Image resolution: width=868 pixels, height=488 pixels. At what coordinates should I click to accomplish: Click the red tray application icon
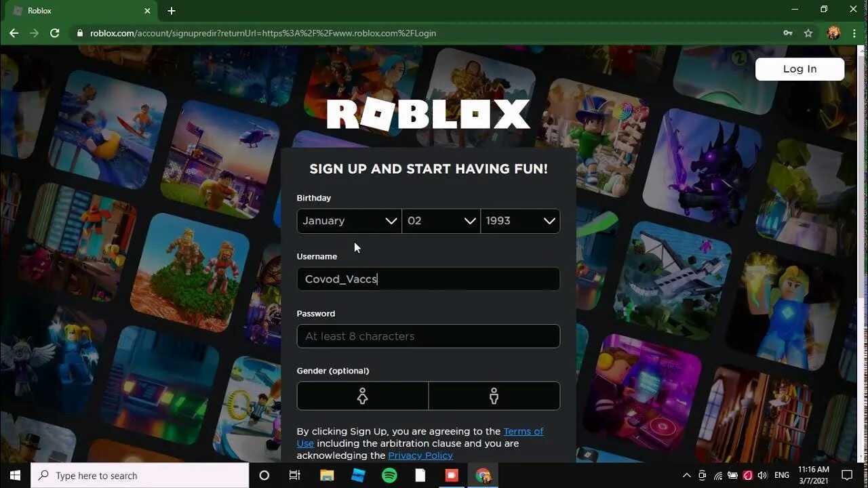click(x=747, y=476)
